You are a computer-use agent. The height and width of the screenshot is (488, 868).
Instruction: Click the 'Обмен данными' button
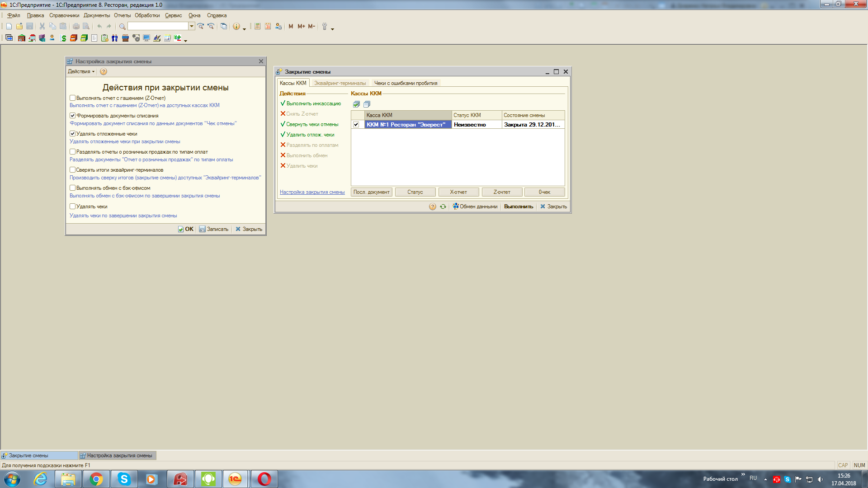pos(475,206)
